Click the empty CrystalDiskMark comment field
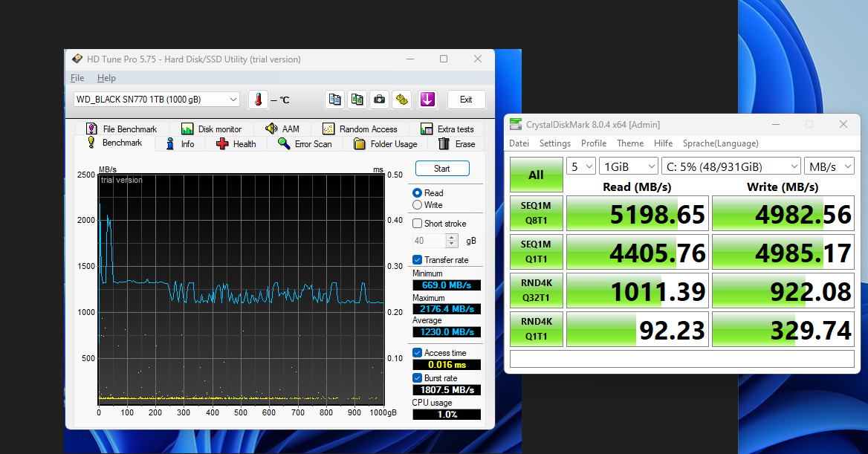 click(682, 359)
